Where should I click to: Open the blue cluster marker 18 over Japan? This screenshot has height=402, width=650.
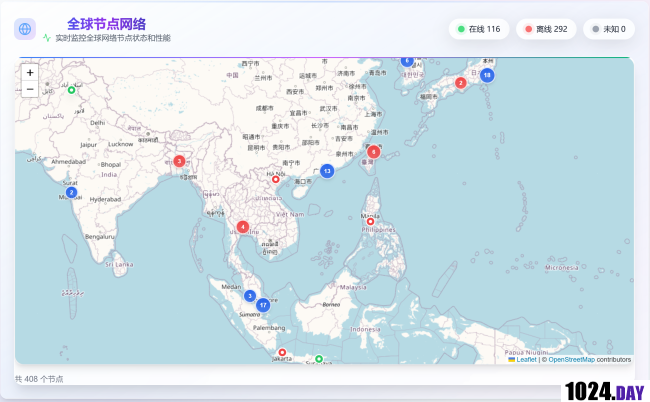[487, 75]
